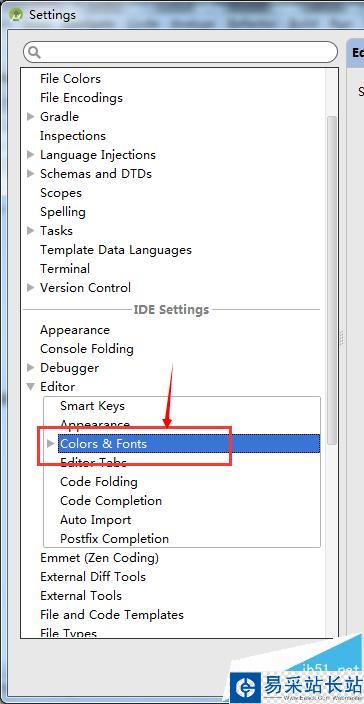Open File Colors settings
This screenshot has height=704, width=364.
coord(70,79)
